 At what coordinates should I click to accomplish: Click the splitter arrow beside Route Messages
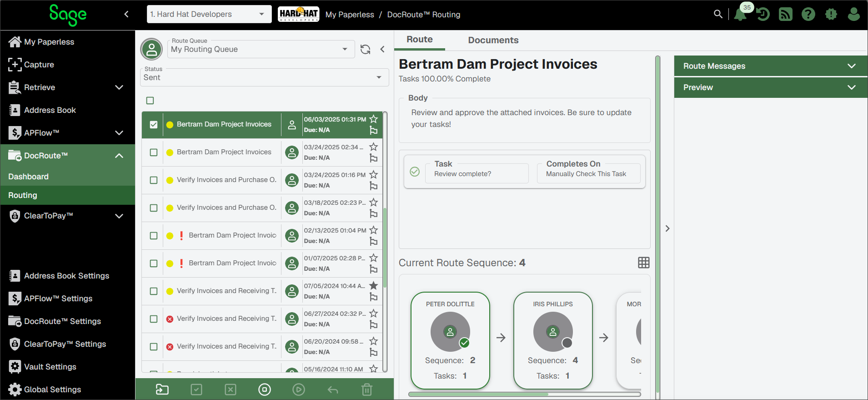pyautogui.click(x=667, y=228)
